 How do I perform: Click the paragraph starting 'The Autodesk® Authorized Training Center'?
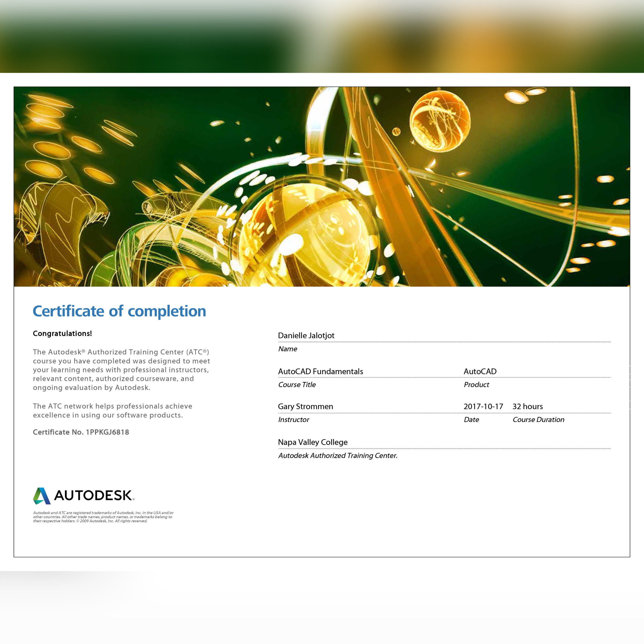[x=121, y=370]
